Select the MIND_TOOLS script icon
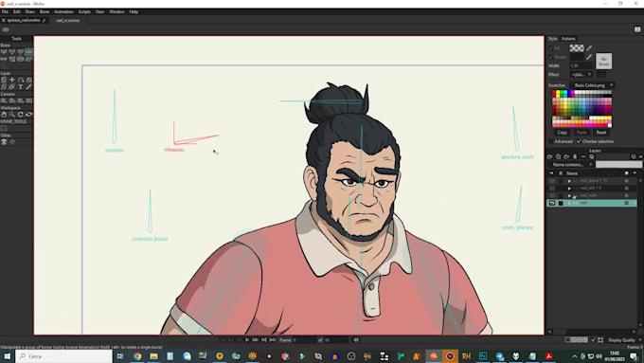The height and width of the screenshot is (363, 644). (x=4, y=128)
